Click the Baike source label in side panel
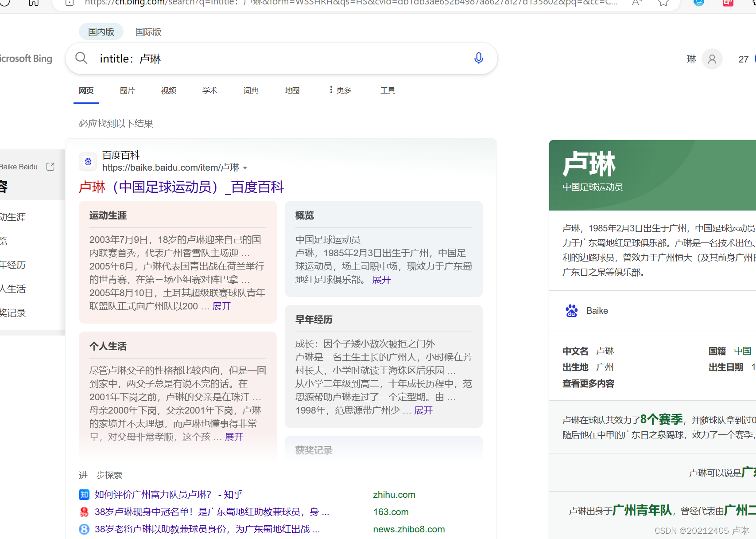Image resolution: width=756 pixels, height=539 pixels. 597,311
